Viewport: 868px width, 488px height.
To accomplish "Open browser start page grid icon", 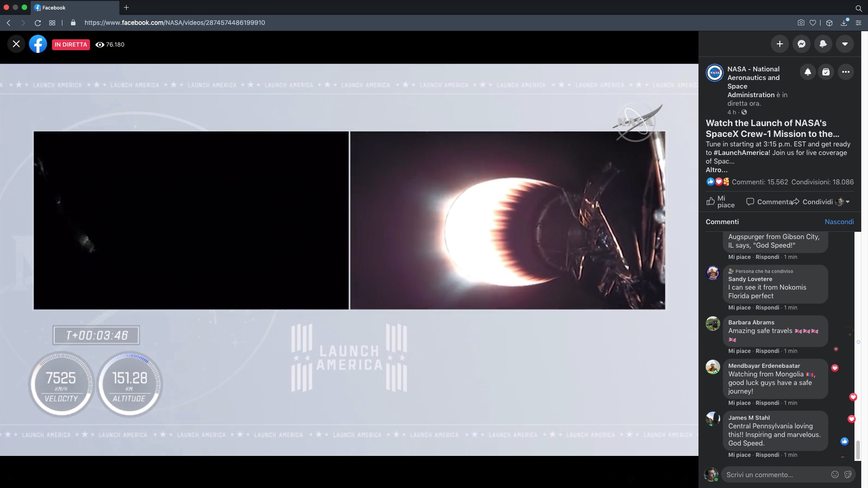I will coord(52,23).
